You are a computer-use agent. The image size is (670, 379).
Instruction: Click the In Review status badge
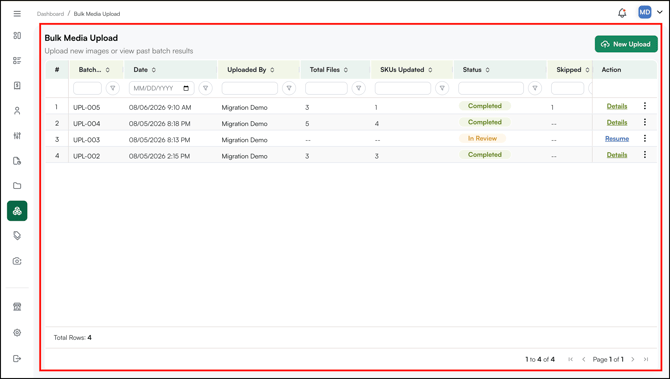(x=482, y=138)
